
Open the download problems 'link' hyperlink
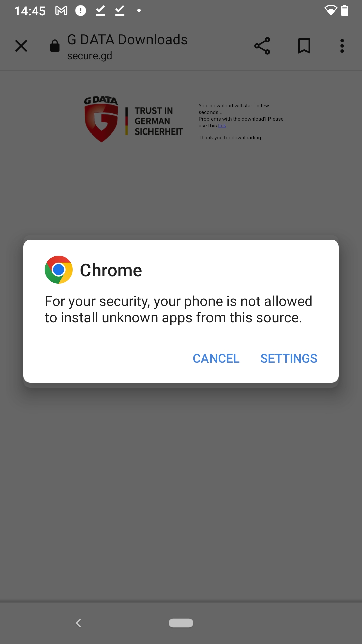click(x=222, y=125)
